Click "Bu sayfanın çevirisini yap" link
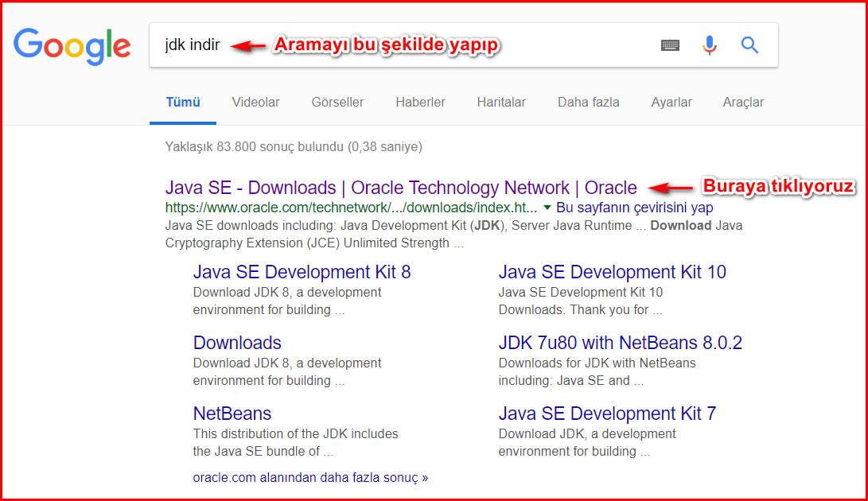This screenshot has width=868, height=501. (x=634, y=208)
